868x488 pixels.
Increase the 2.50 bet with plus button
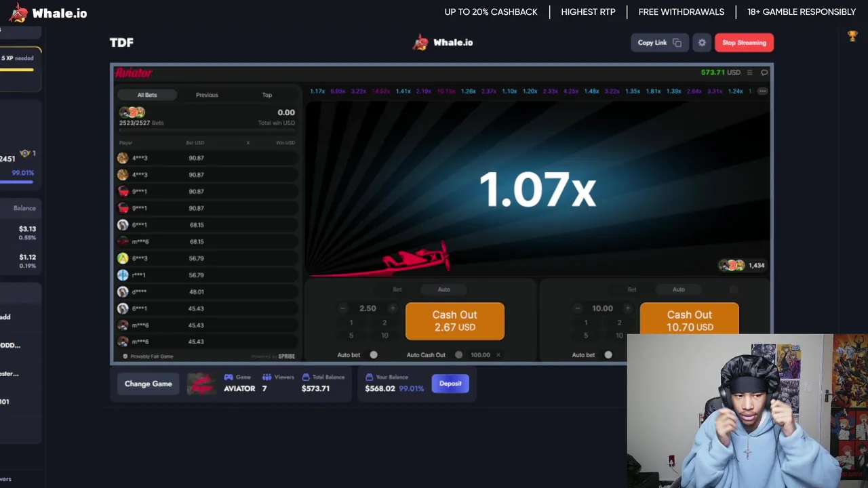coord(392,308)
